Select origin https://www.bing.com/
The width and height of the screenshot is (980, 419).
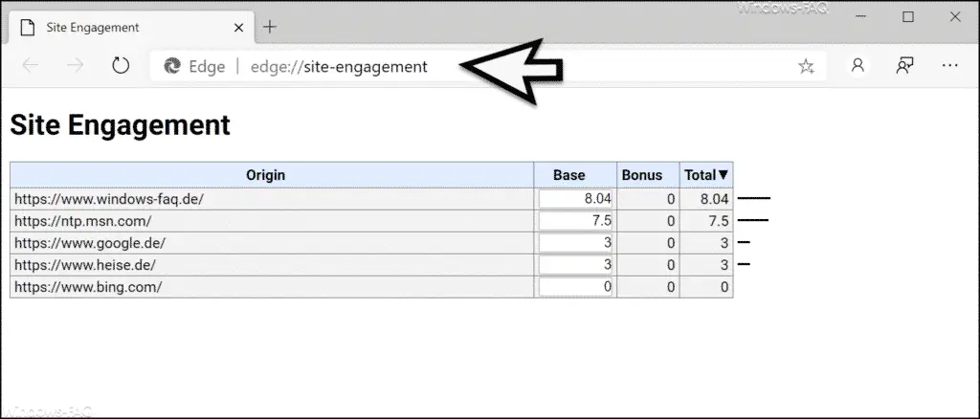(88, 287)
